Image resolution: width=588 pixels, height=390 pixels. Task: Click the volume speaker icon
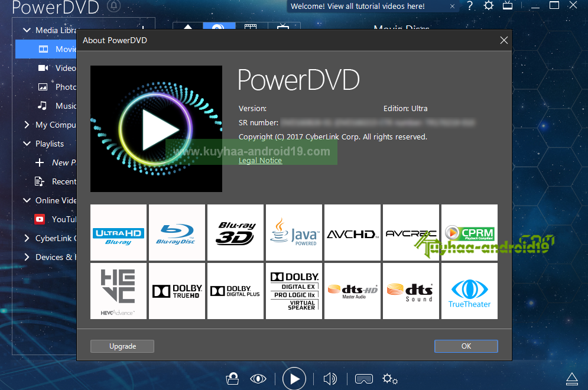(330, 379)
